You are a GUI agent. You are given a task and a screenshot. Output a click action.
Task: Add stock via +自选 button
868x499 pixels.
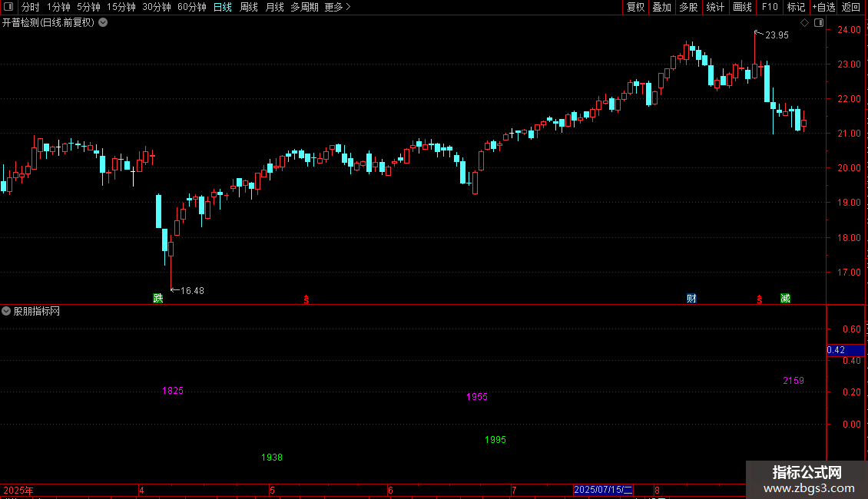click(x=823, y=7)
